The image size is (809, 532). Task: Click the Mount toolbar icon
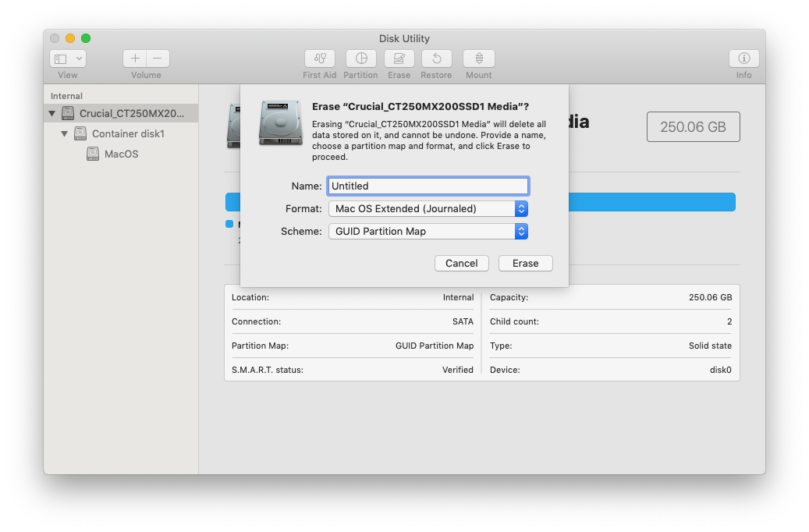coord(478,59)
